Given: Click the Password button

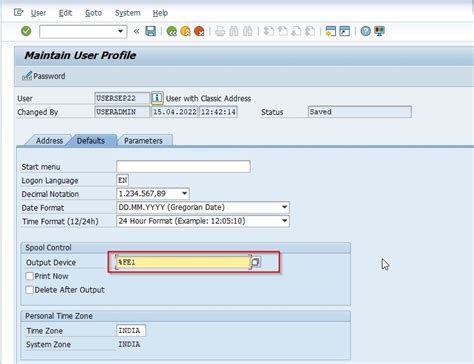Looking at the screenshot, I should [x=44, y=76].
